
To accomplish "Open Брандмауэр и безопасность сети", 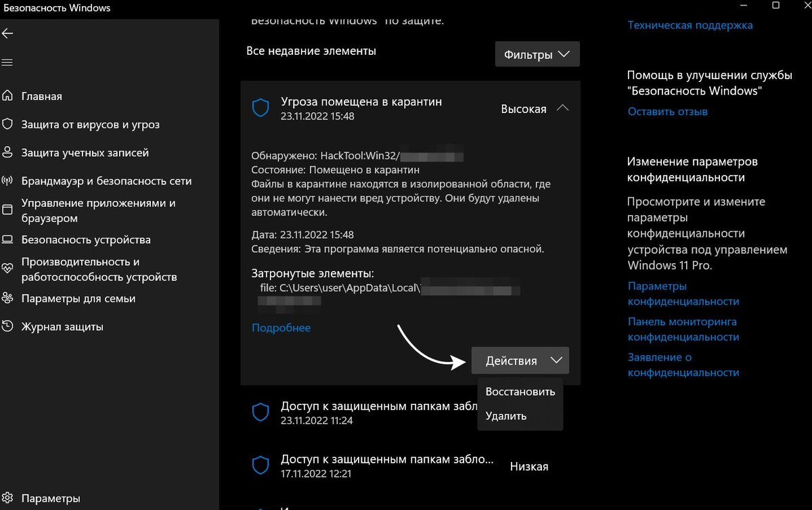I will [106, 181].
